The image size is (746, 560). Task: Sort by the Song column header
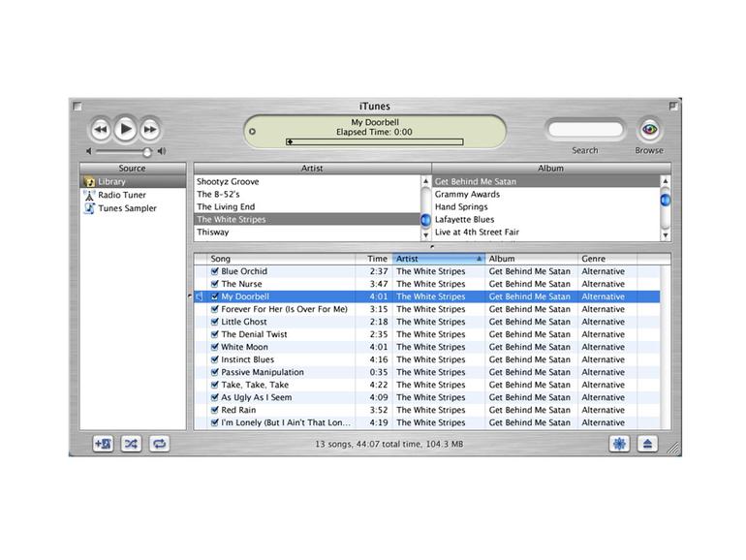(281, 259)
